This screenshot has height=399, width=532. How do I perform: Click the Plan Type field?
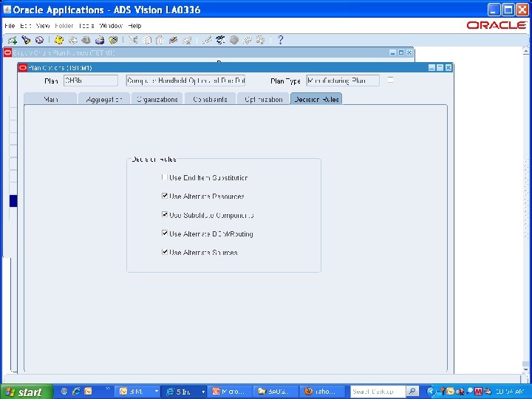[x=343, y=81]
